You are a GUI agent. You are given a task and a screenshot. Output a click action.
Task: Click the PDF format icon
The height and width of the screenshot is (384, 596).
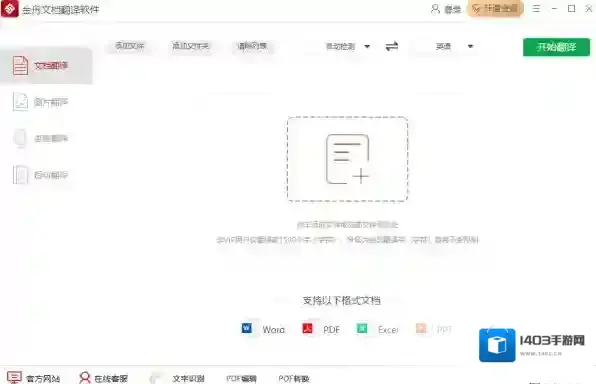(307, 328)
